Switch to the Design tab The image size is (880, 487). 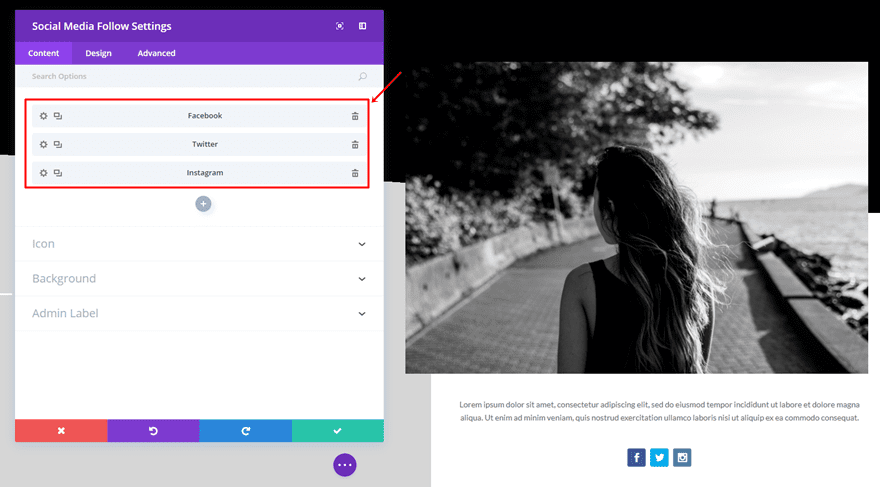point(98,53)
